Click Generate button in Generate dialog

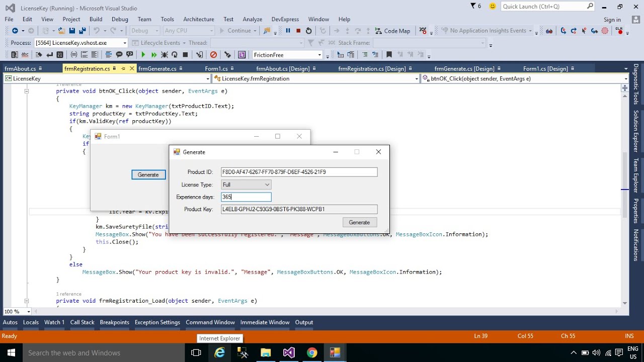pos(359,222)
